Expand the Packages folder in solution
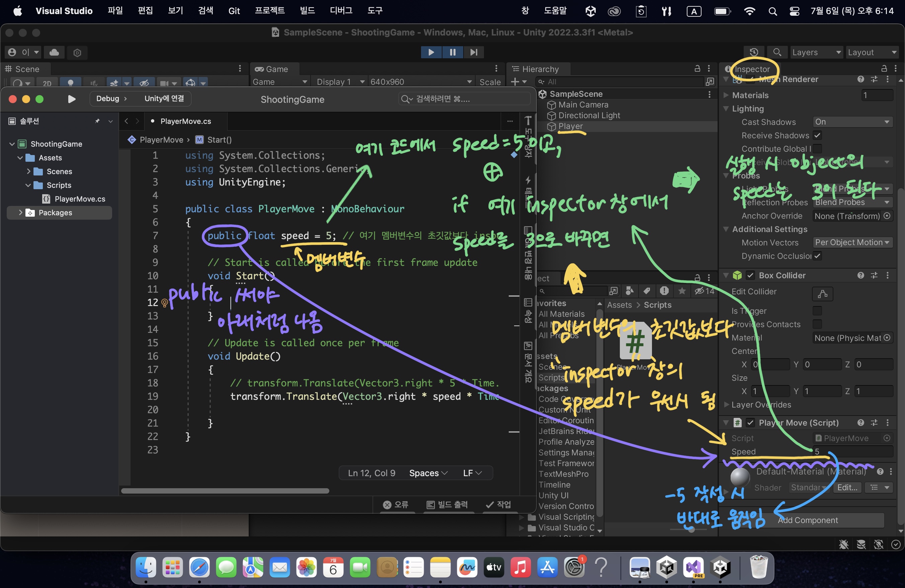 click(x=20, y=213)
